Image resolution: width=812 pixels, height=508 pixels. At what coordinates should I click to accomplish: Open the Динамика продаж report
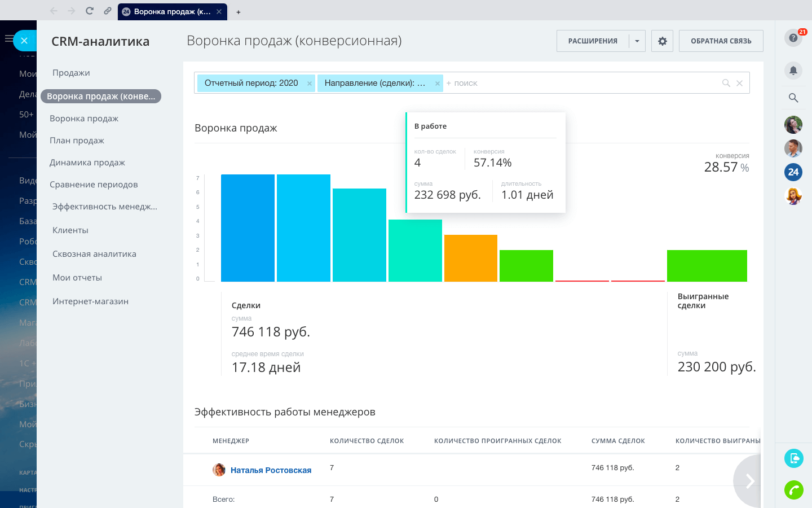click(x=87, y=163)
